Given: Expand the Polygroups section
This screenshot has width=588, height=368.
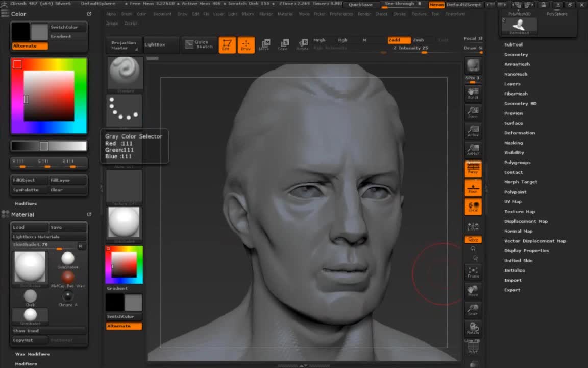Looking at the screenshot, I should coord(517,162).
